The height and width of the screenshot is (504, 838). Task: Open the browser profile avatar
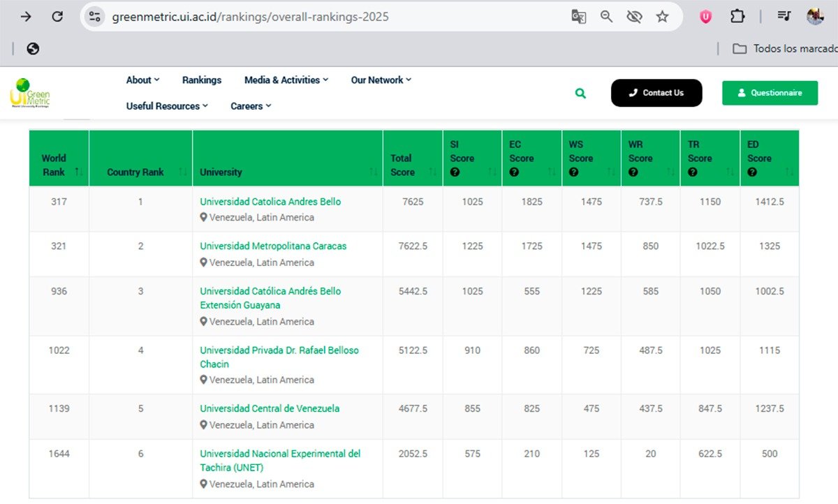815,16
